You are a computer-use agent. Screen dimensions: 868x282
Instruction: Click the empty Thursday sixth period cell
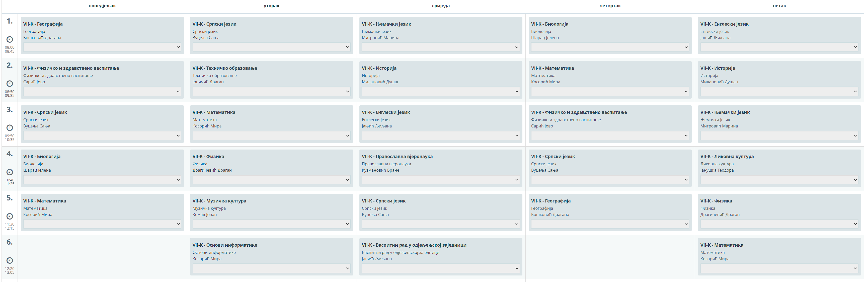pyautogui.click(x=610, y=257)
